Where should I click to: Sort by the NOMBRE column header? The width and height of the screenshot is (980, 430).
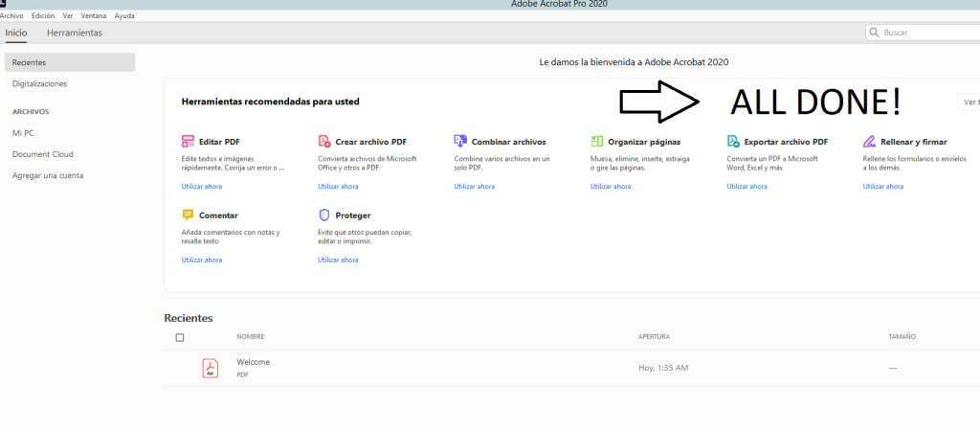pos(251,337)
